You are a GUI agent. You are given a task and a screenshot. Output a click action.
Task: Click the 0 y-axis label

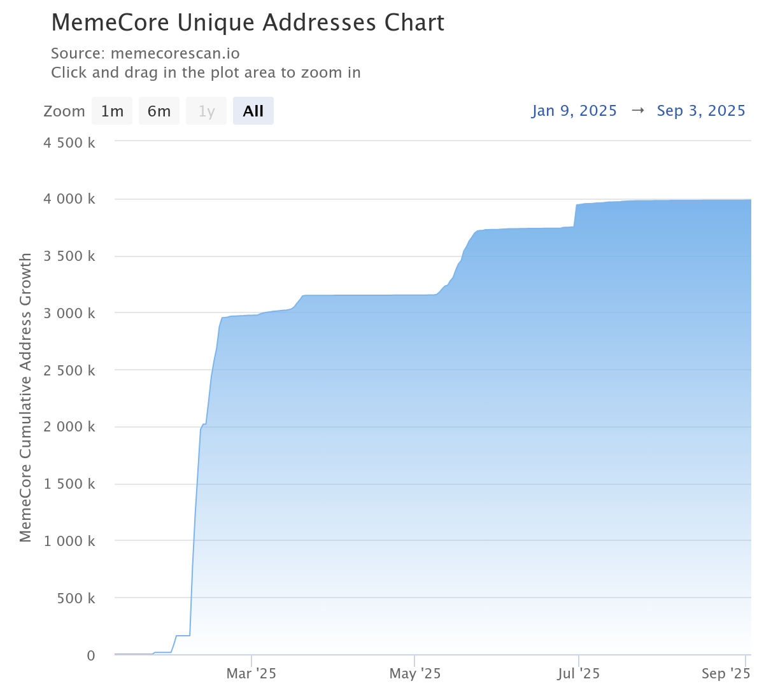(91, 655)
